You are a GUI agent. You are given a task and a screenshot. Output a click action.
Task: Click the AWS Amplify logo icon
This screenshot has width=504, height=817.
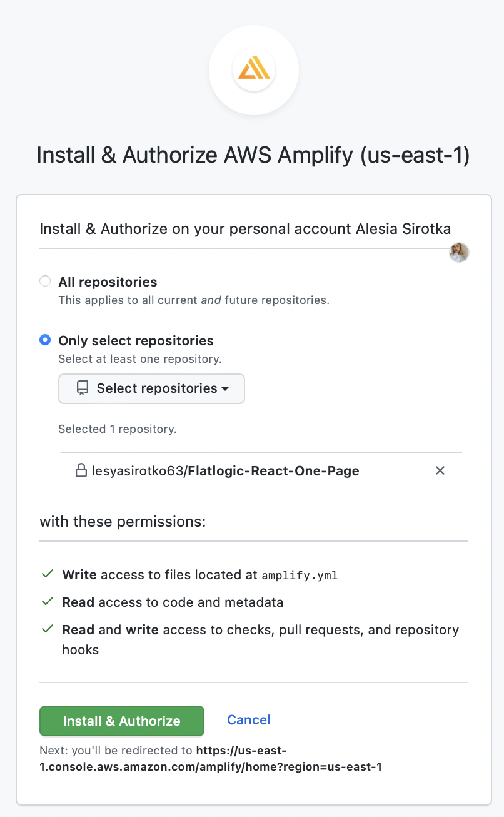click(x=254, y=71)
